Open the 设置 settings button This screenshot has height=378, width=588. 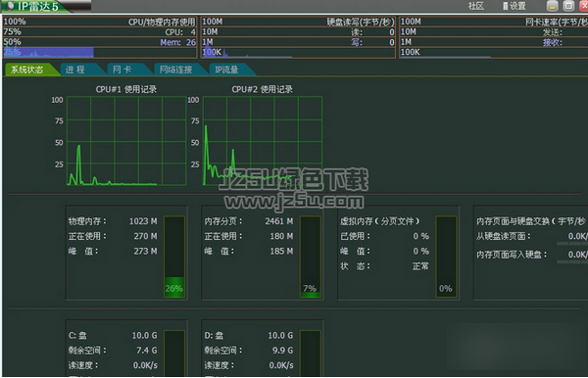pos(514,6)
